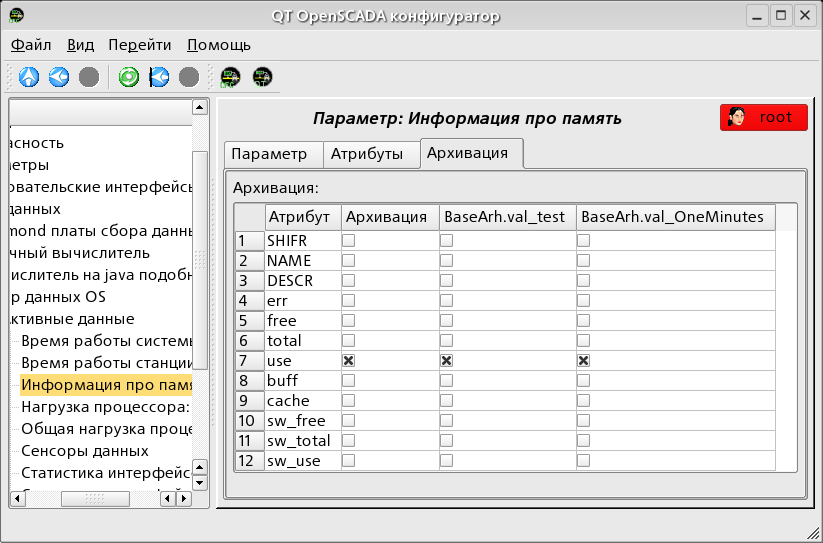
Task: Open the CFG configurator toolbar icon
Action: click(231, 77)
